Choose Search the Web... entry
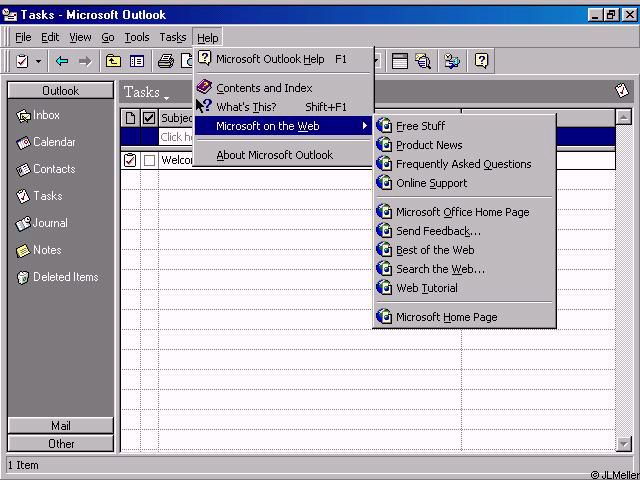The width and height of the screenshot is (640, 480). click(464, 269)
